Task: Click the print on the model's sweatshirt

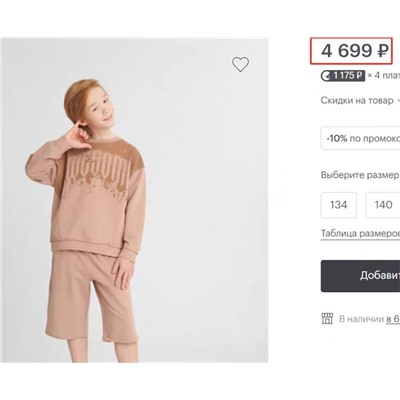Action: tap(99, 170)
